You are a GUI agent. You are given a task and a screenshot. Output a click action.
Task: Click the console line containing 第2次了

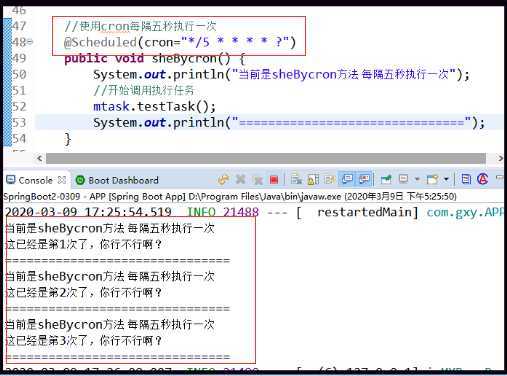pos(84,293)
